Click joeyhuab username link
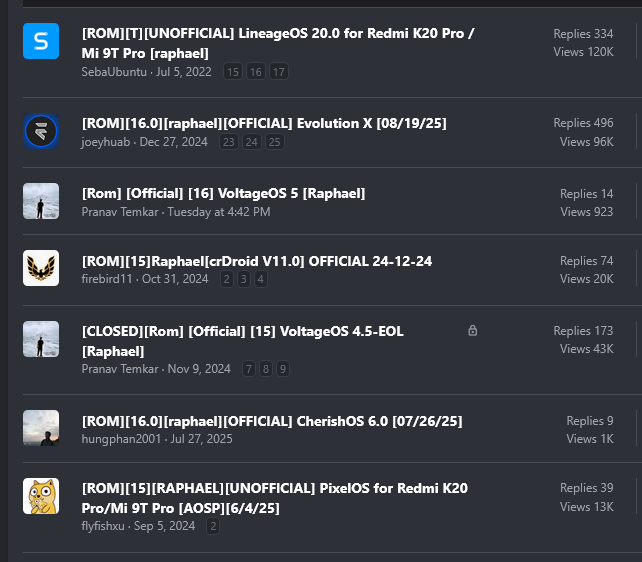The height and width of the screenshot is (562, 642). point(106,142)
